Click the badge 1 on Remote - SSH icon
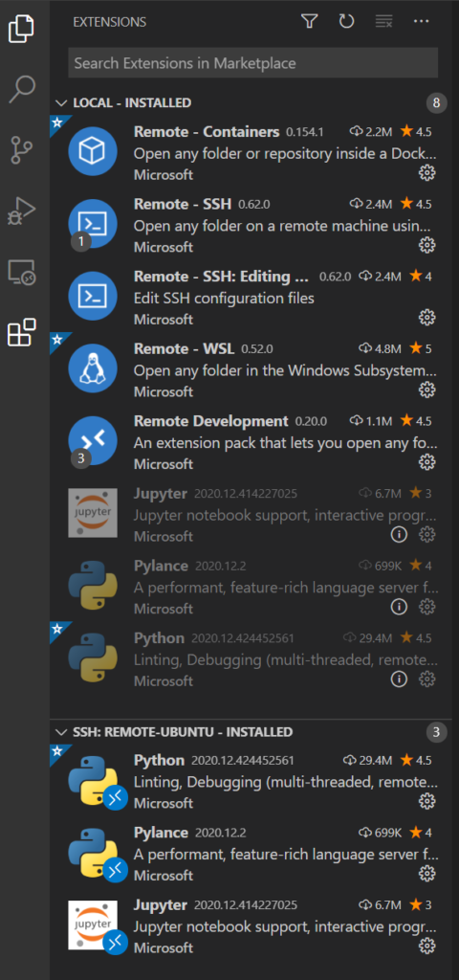459x980 pixels. click(80, 241)
